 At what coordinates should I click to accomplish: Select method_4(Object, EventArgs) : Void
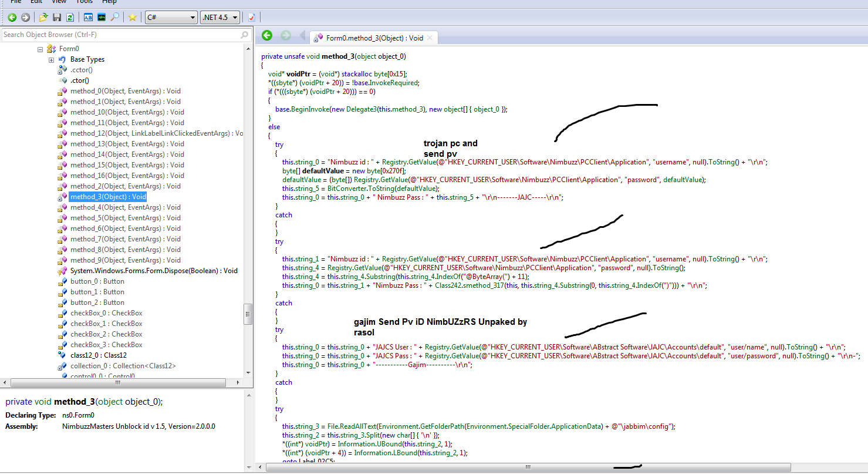click(126, 207)
